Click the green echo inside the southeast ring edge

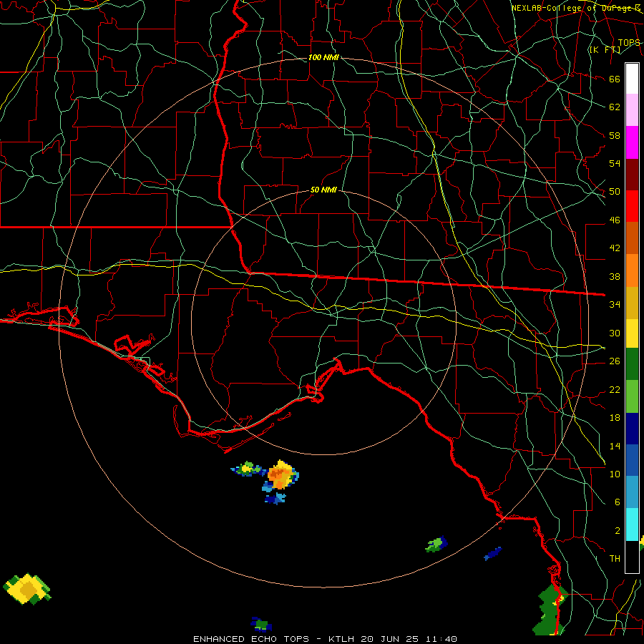click(436, 545)
